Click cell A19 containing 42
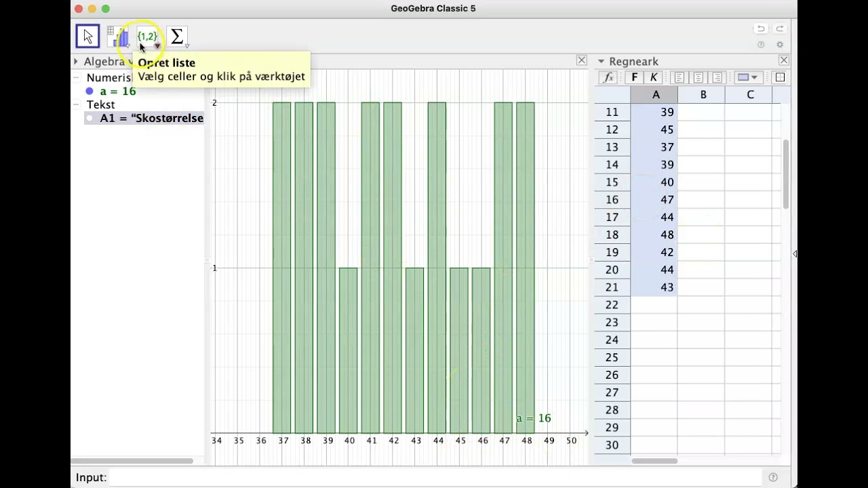This screenshot has width=868, height=488. (x=654, y=252)
